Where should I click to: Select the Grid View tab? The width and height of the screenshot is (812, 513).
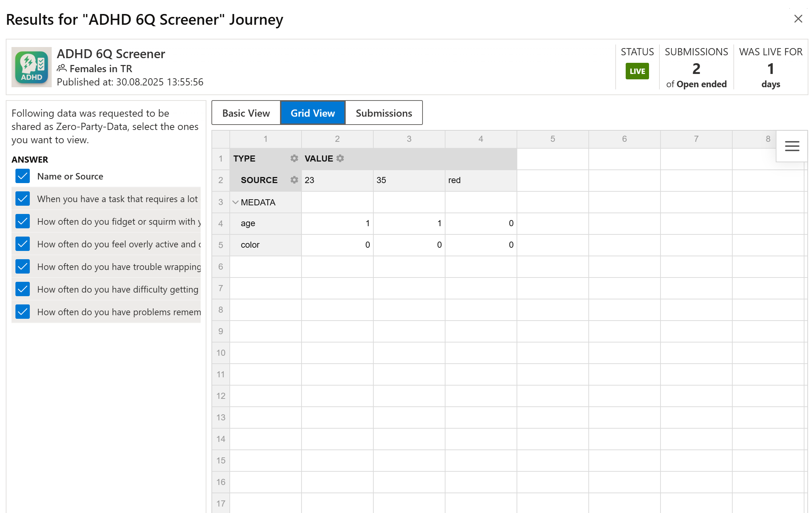tap(312, 113)
